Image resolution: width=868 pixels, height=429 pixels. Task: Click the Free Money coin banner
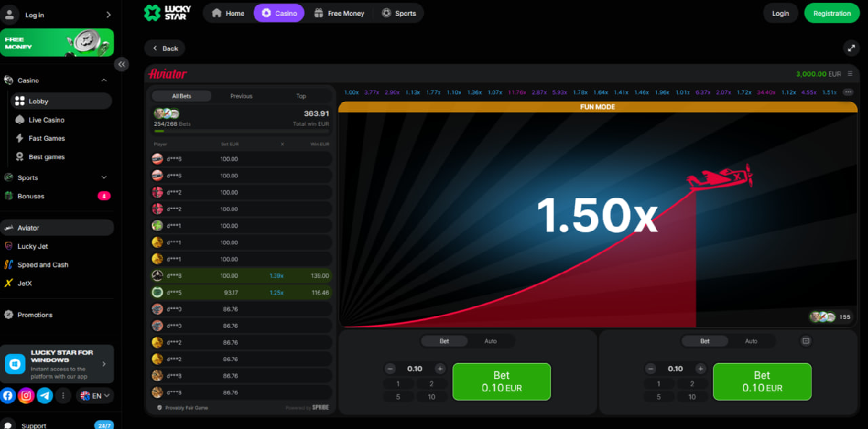[x=57, y=42]
